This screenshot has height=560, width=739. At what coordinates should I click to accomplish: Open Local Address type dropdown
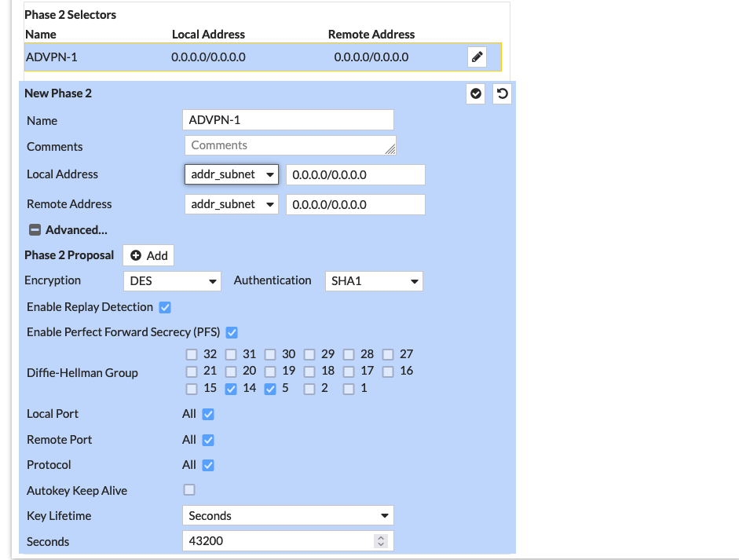point(232,174)
